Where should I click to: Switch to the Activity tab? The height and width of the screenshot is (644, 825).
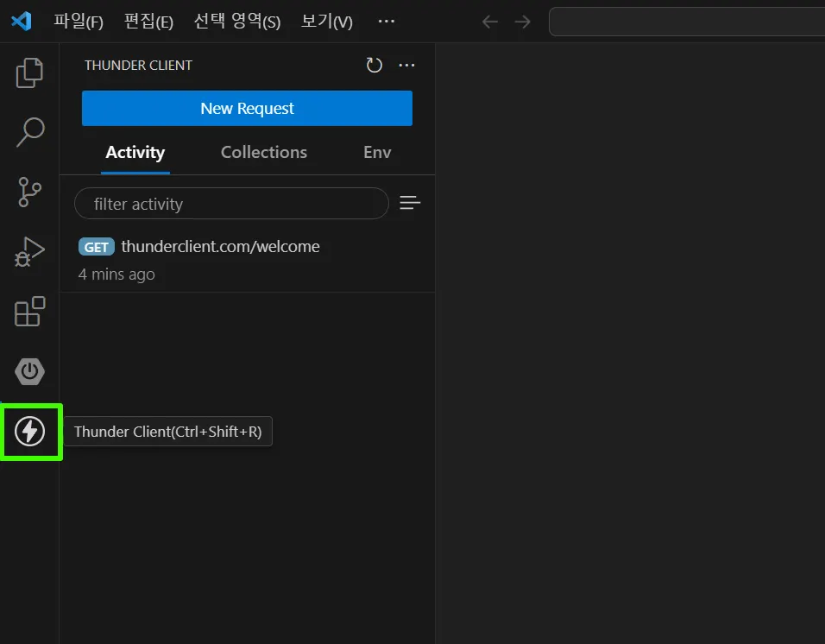[135, 153]
